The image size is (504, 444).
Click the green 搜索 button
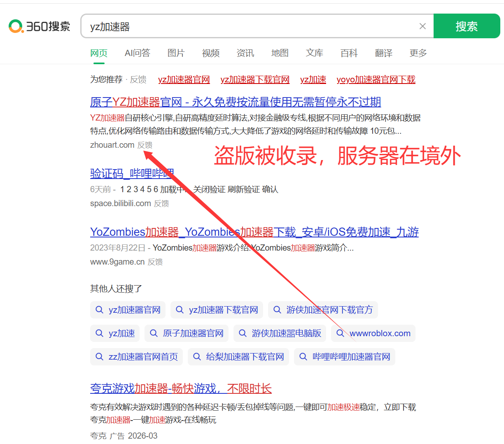467,26
